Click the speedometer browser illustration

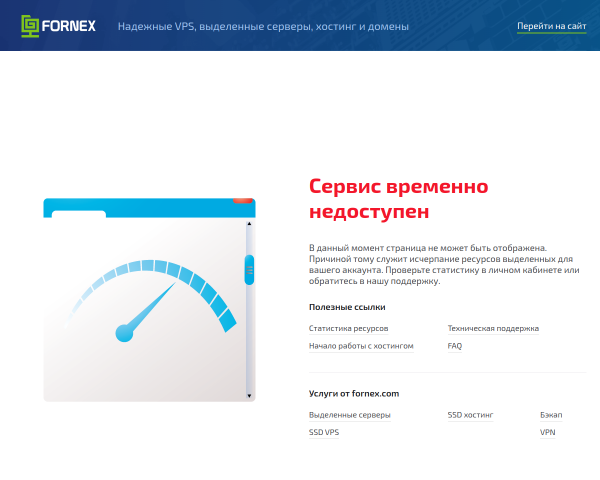click(x=149, y=300)
